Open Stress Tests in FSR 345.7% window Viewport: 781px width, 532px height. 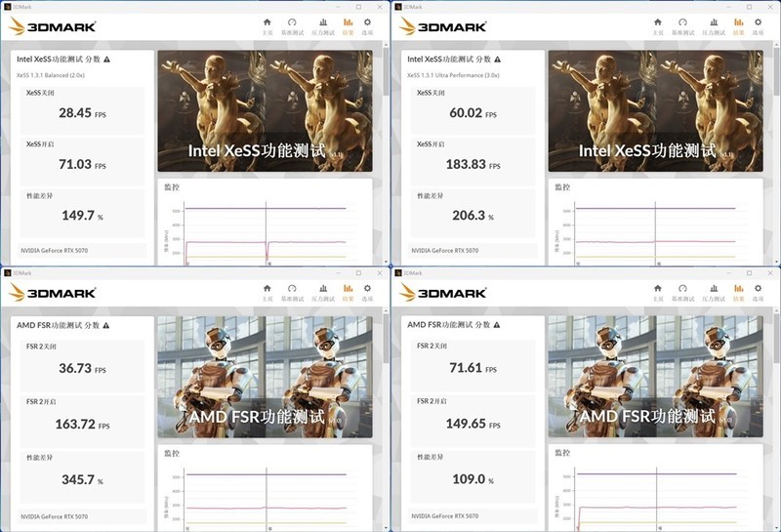323,288
